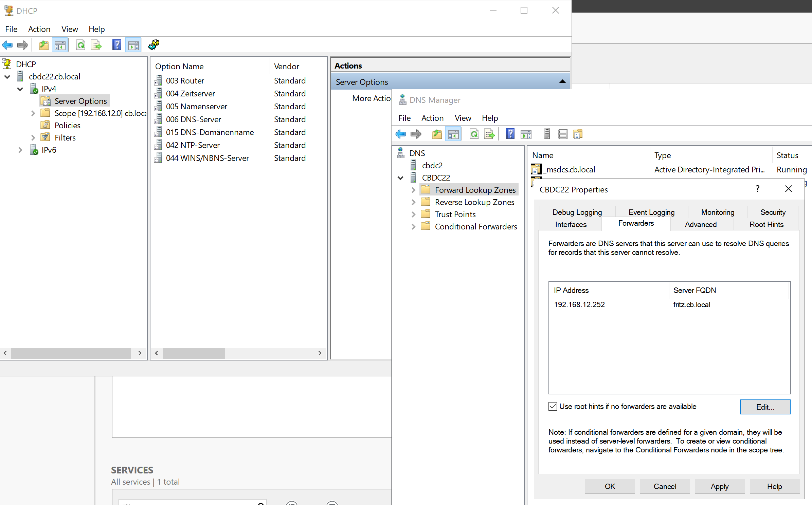Viewport: 812px width, 505px height.
Task: Expand the Conditional Forwarders folder
Action: coord(413,227)
